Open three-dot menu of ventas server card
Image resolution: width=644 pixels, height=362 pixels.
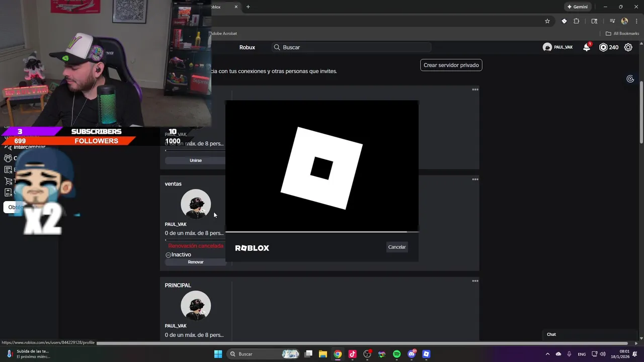[x=475, y=179]
